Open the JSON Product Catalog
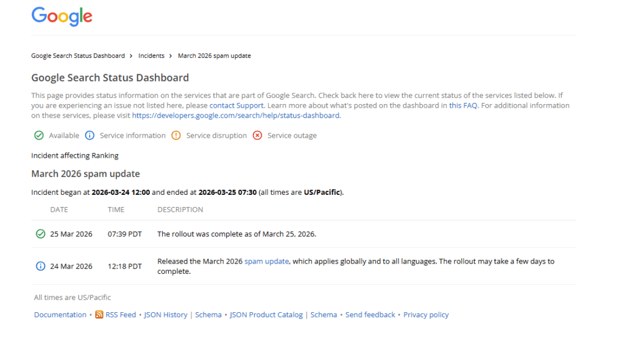Viewport: 624px width, 364px height. tap(266, 315)
